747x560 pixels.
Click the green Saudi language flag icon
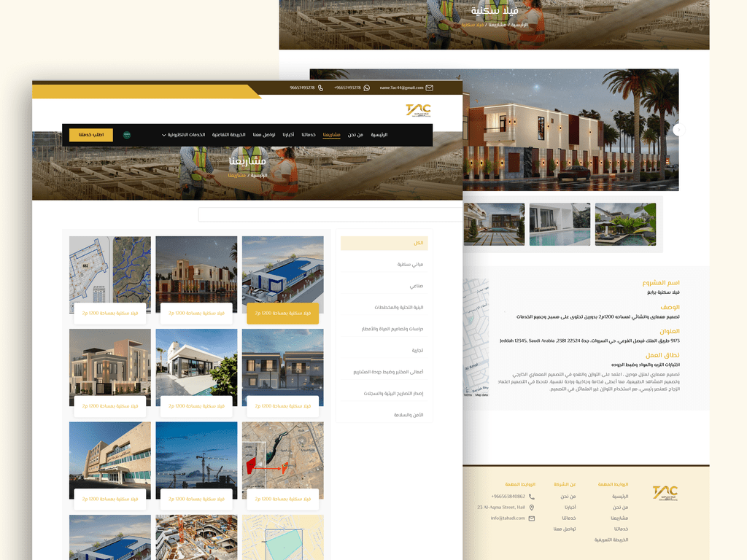(127, 135)
